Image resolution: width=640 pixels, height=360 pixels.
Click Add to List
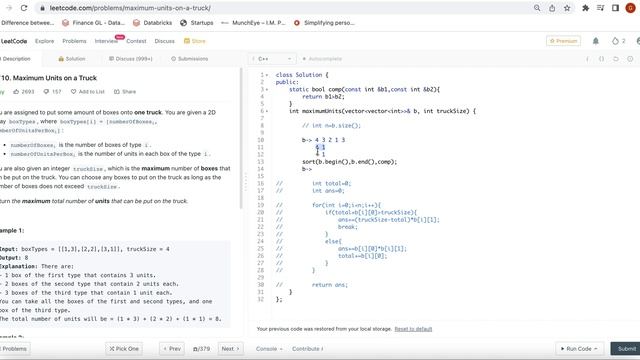coord(88,91)
